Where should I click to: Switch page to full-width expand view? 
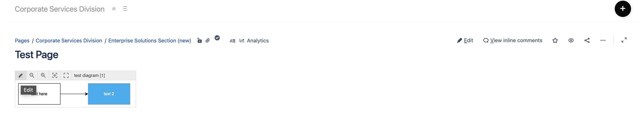pos(624,40)
